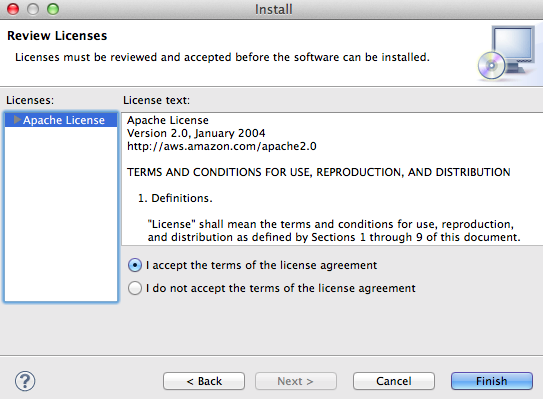Select Apache License in the Licenses list
The width and height of the screenshot is (543, 399).
(x=61, y=120)
